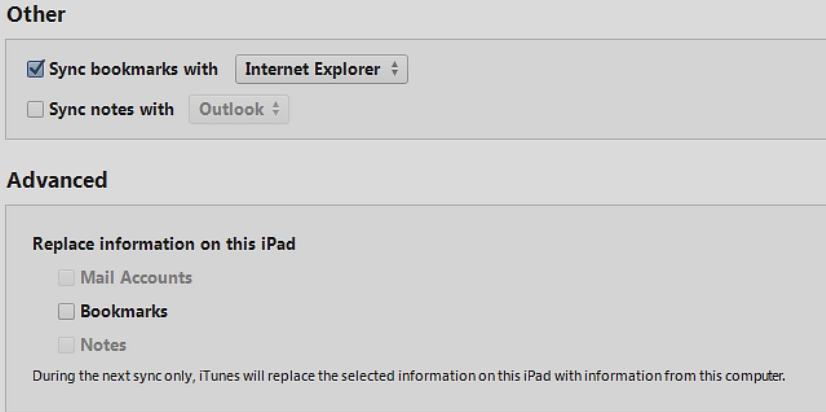The width and height of the screenshot is (826, 412).
Task: Open the Outlook notes dropdown
Action: (230, 110)
